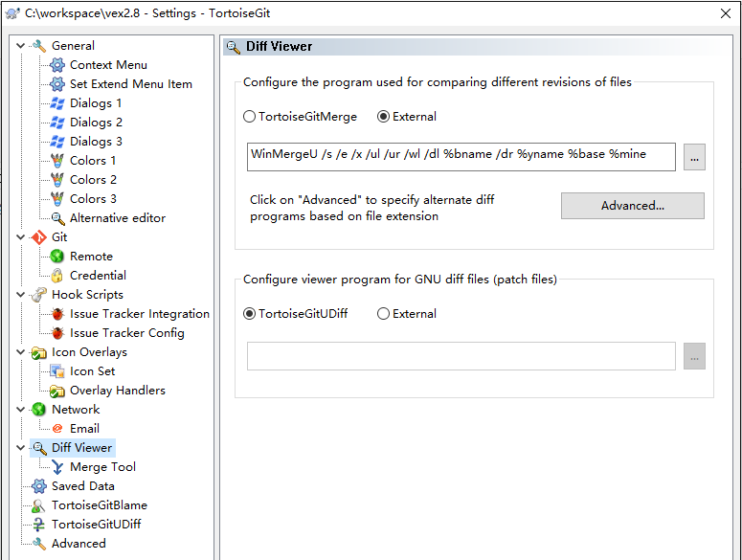742x560 pixels.
Task: Close the Settings window
Action: (726, 13)
